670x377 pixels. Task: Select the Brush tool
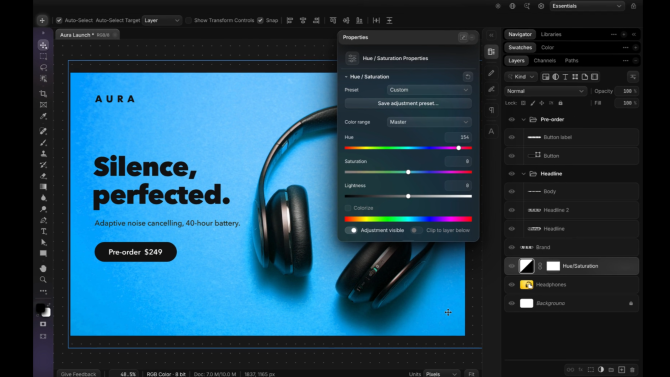pyautogui.click(x=43, y=143)
